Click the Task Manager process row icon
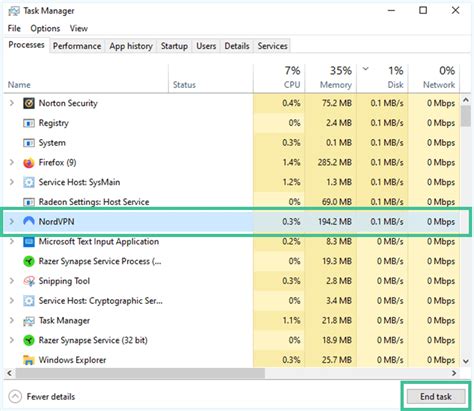474x411 pixels. (x=29, y=321)
